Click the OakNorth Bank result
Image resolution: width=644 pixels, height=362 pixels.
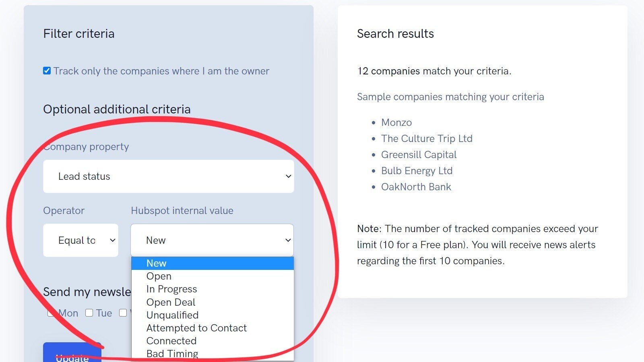click(x=416, y=187)
